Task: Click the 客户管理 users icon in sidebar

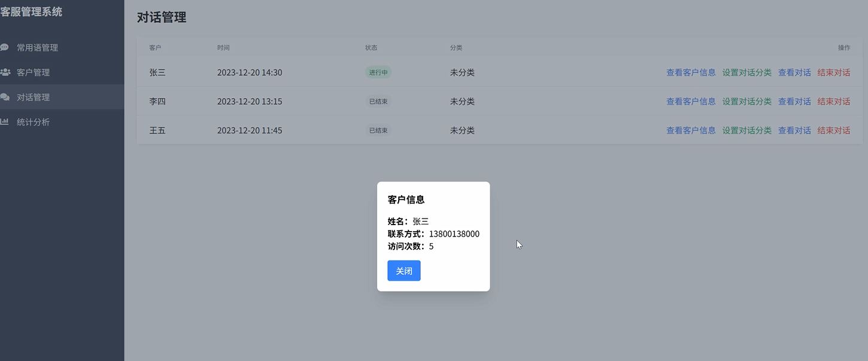Action: coord(5,72)
